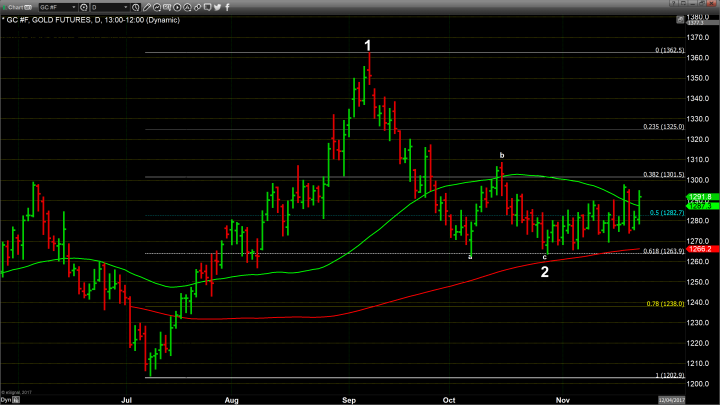Click the price-axis scale icon near 1380.0

(680, 20)
